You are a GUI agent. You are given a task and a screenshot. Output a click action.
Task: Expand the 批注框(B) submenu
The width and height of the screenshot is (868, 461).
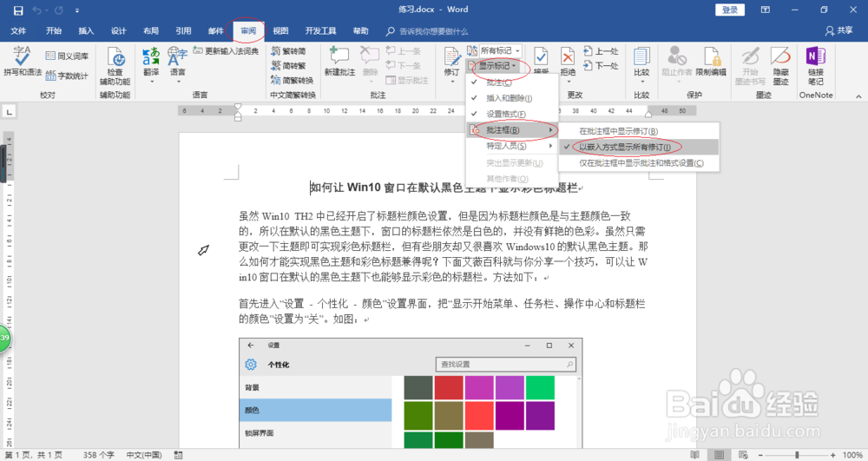(512, 130)
